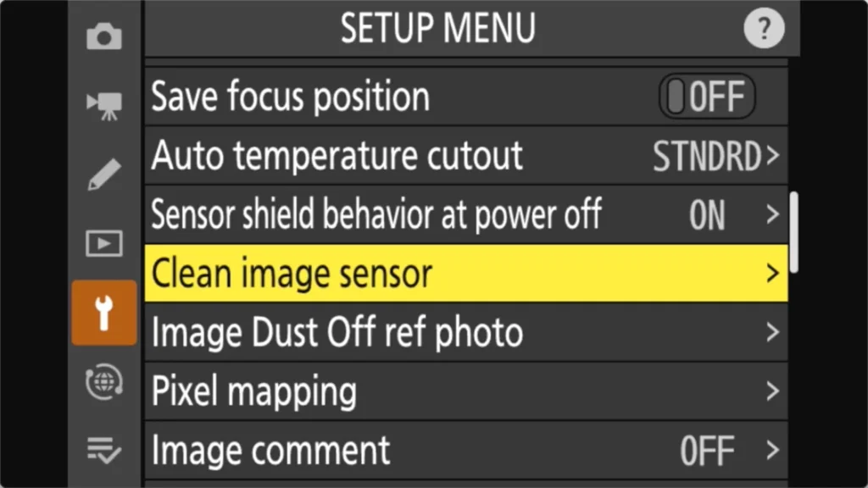Click the help question mark icon
The width and height of the screenshot is (868, 488).
(763, 30)
